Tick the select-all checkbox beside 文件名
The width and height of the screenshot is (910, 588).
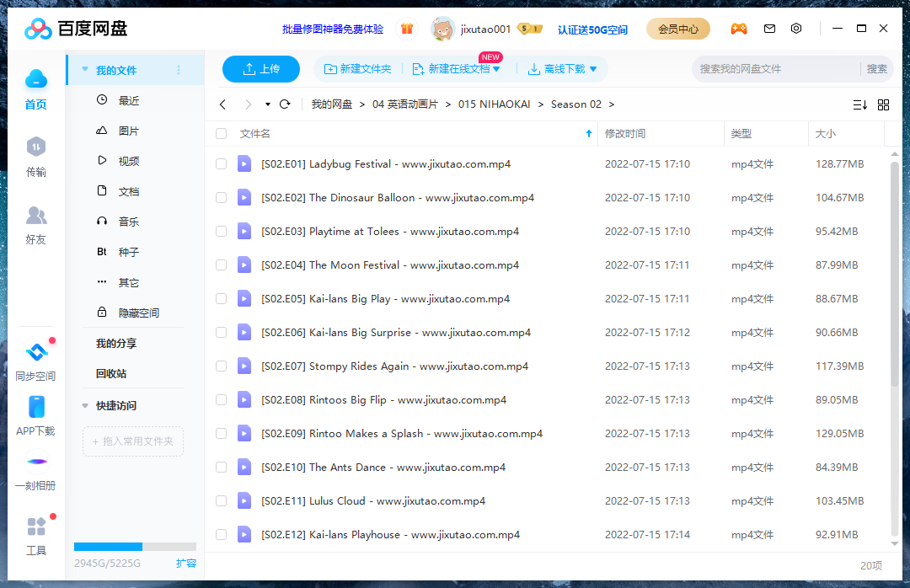221,134
